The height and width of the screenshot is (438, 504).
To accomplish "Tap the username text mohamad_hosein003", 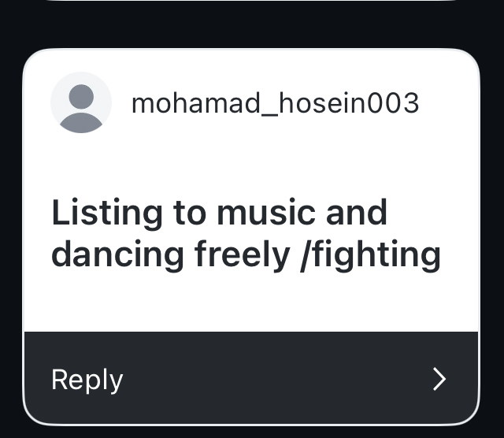I will point(275,103).
